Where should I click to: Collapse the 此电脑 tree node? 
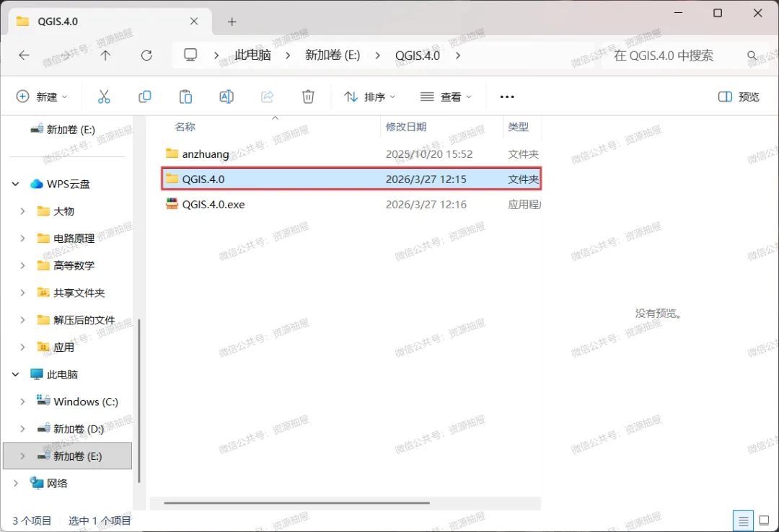[15, 374]
